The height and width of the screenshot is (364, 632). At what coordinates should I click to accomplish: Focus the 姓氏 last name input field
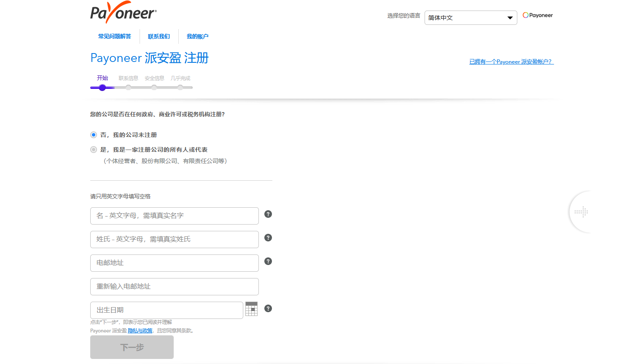pyautogui.click(x=175, y=239)
